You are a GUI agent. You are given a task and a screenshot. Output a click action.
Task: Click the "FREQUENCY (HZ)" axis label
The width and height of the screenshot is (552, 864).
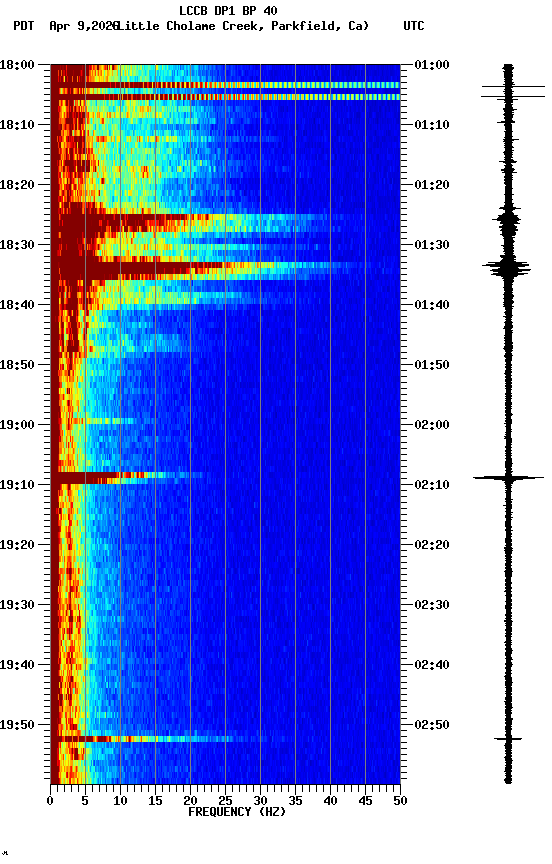click(x=237, y=812)
